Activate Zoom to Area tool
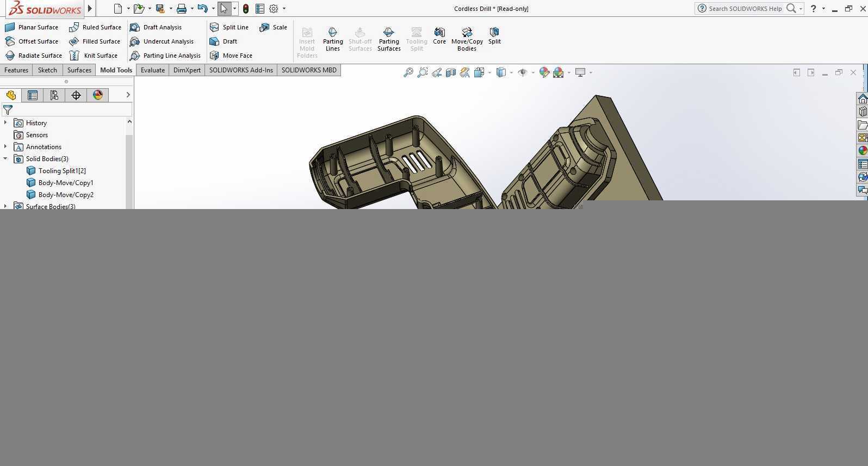 423,72
